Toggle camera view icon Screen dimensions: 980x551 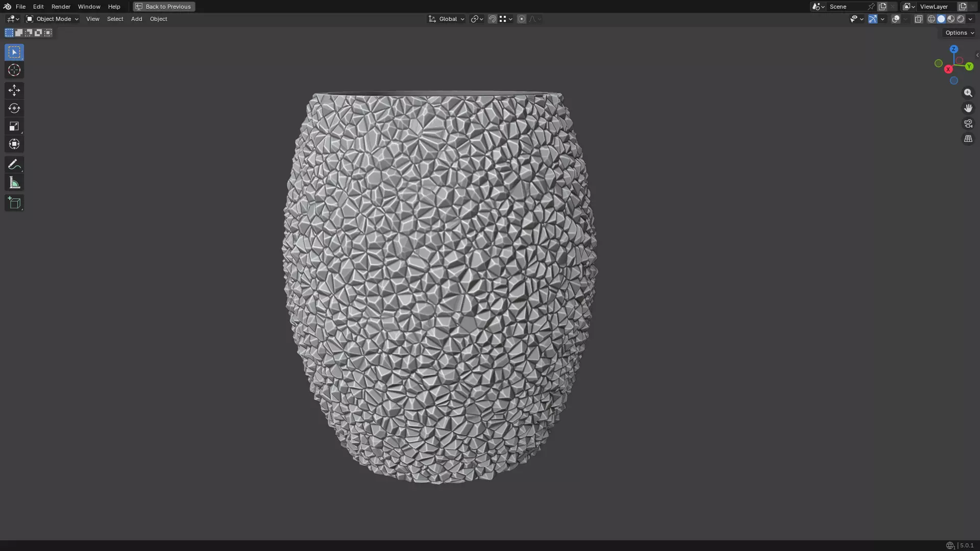(x=968, y=123)
